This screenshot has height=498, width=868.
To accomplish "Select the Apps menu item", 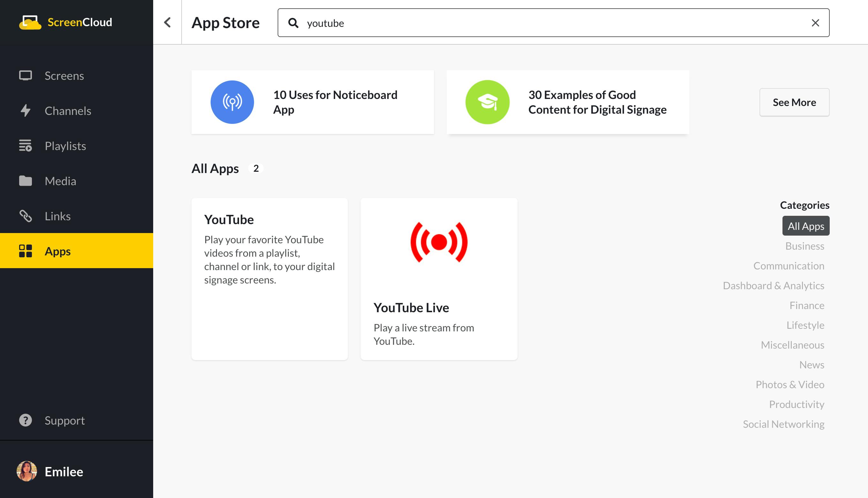I will [77, 251].
